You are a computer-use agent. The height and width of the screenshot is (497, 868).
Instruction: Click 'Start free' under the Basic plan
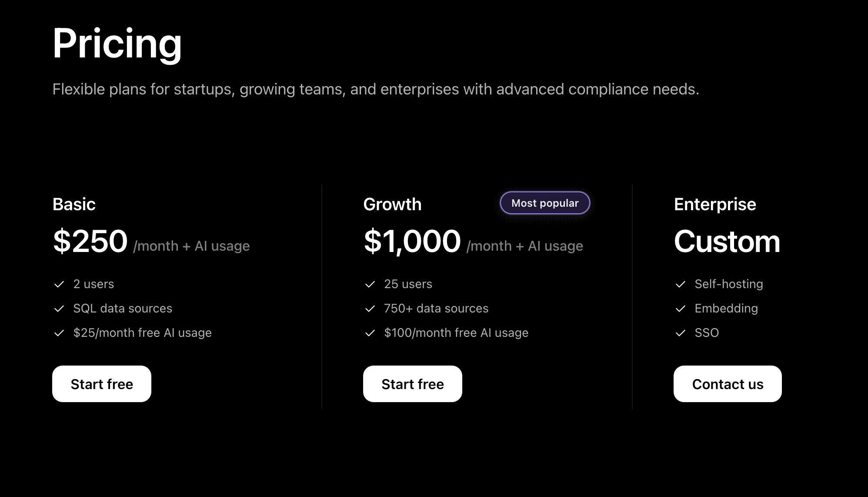102,384
